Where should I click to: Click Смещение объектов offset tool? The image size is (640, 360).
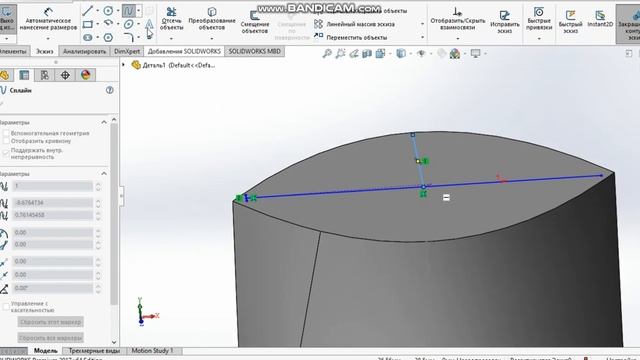(x=255, y=22)
